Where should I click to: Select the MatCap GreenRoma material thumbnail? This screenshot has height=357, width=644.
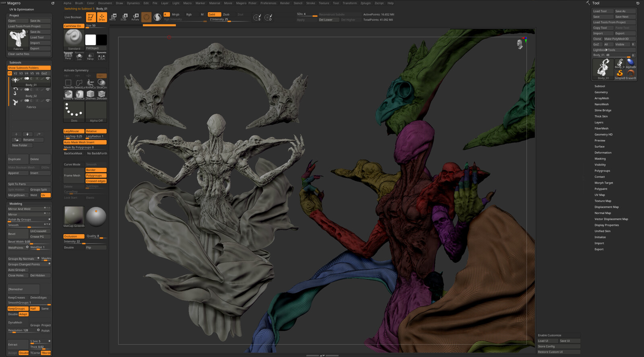74,216
